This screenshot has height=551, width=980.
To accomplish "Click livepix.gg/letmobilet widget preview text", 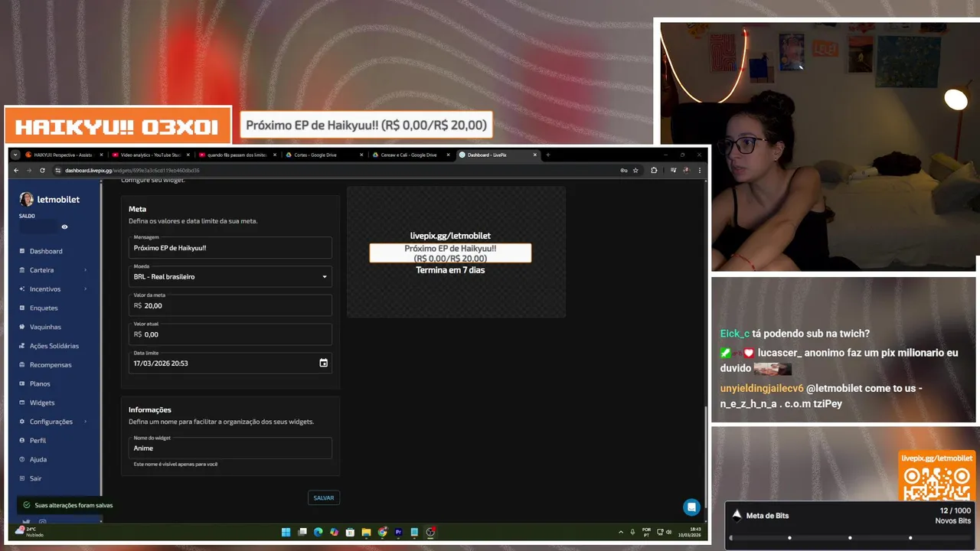I will [x=450, y=236].
